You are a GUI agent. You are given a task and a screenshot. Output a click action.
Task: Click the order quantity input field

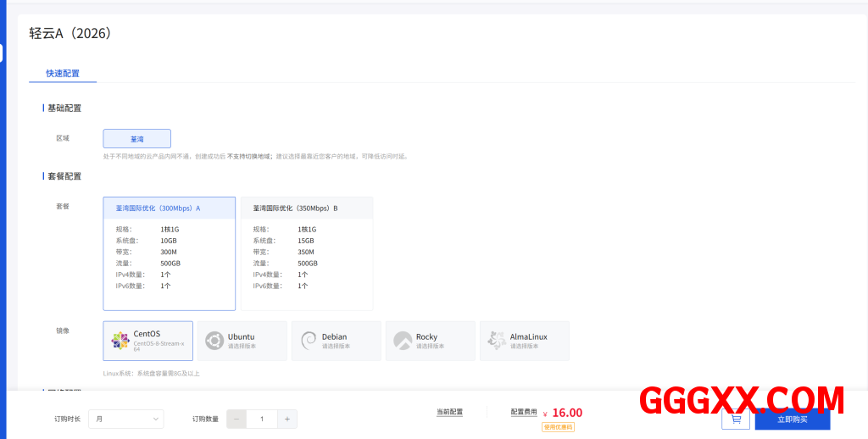click(262, 419)
